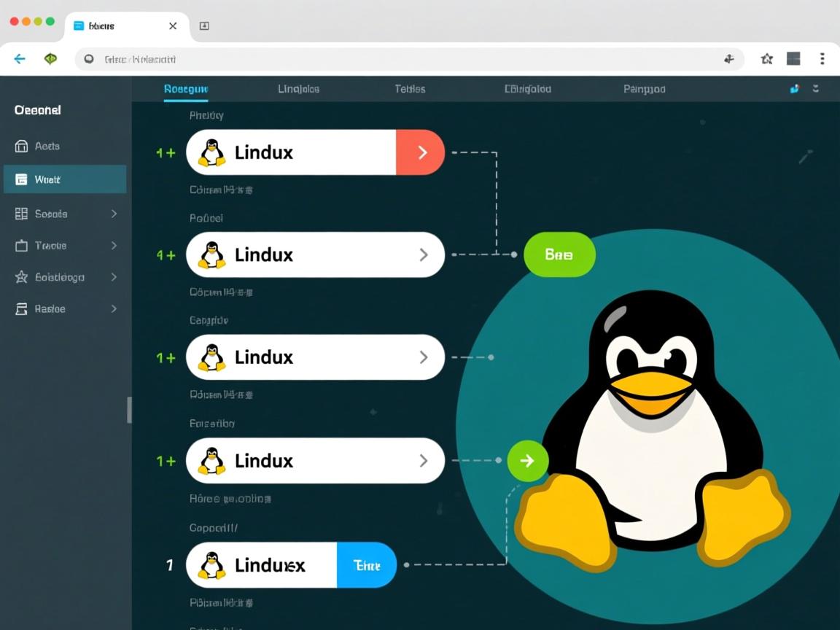840x630 pixels.
Task: Toggle the green circular arrow next to the fourth card
Action: pos(527,460)
